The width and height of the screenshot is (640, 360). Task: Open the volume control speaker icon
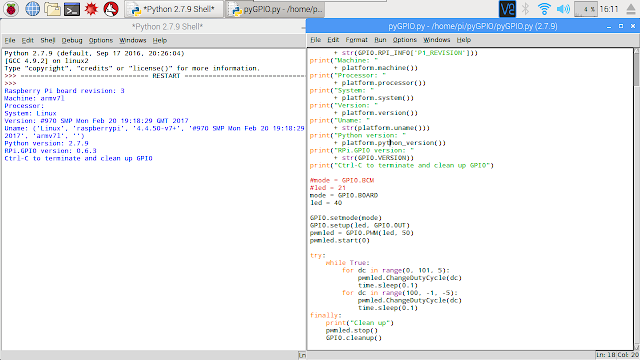coord(563,9)
